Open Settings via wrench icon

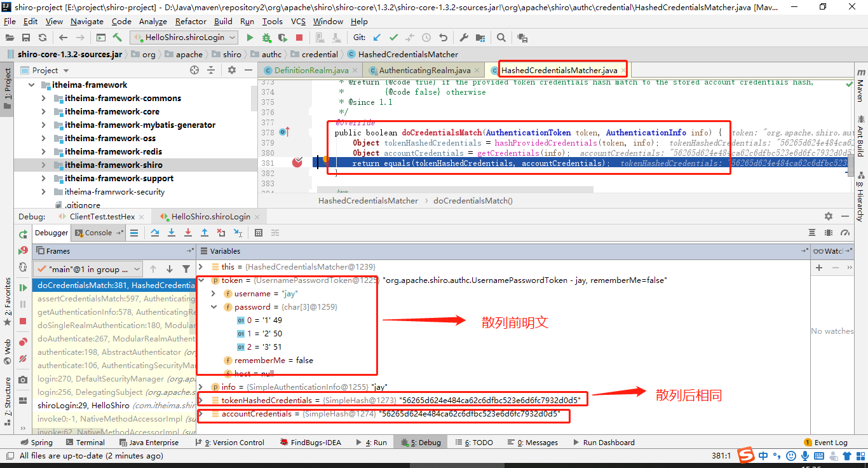[464, 38]
